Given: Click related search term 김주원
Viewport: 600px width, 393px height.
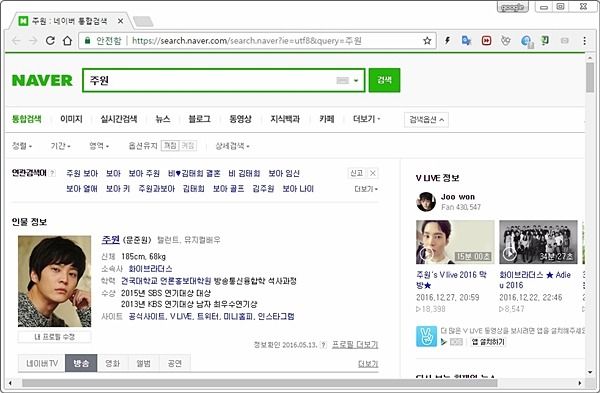Looking at the screenshot, I should [x=263, y=189].
